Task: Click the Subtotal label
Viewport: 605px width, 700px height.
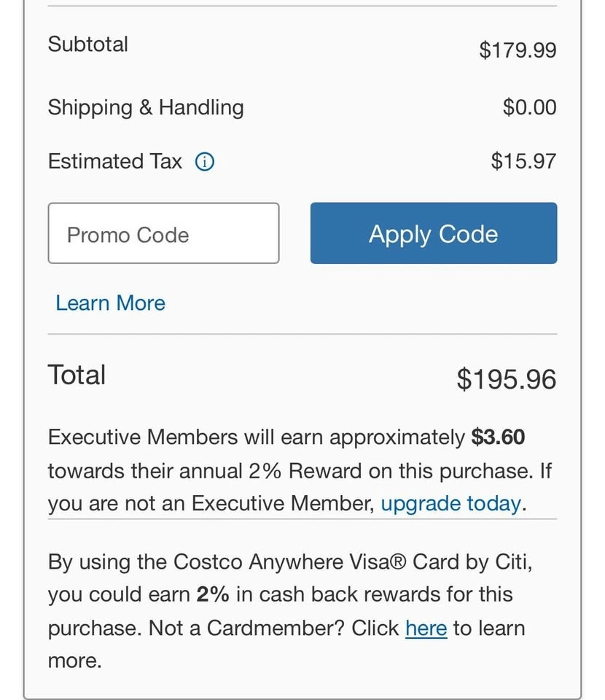Action: (x=87, y=44)
